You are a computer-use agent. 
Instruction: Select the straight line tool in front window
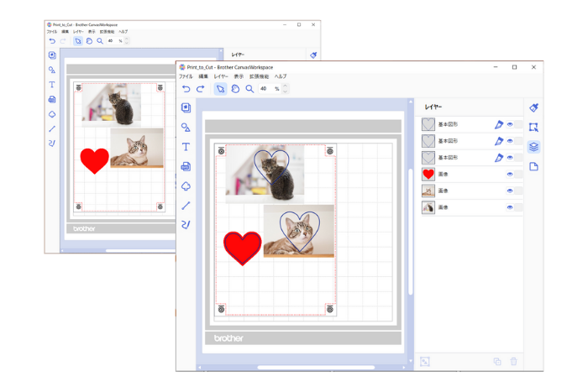pyautogui.click(x=186, y=205)
